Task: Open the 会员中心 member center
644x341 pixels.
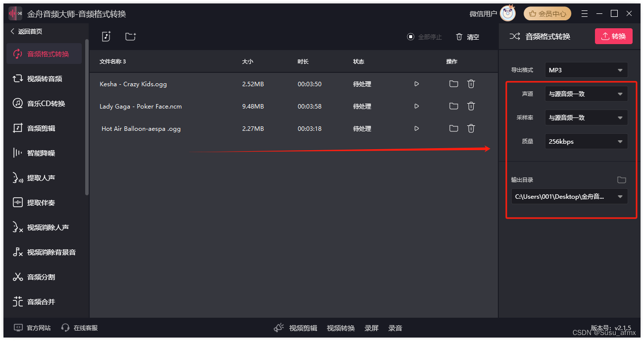Action: click(x=547, y=13)
